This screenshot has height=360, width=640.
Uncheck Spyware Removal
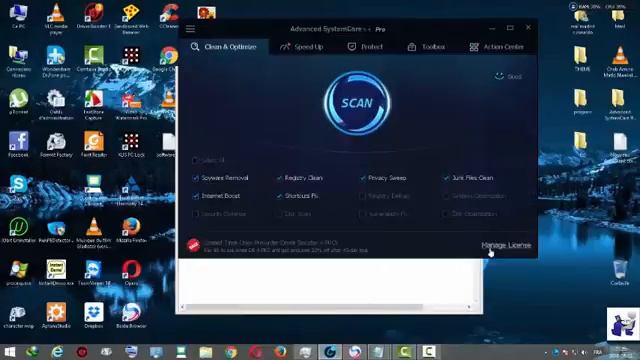(x=195, y=178)
